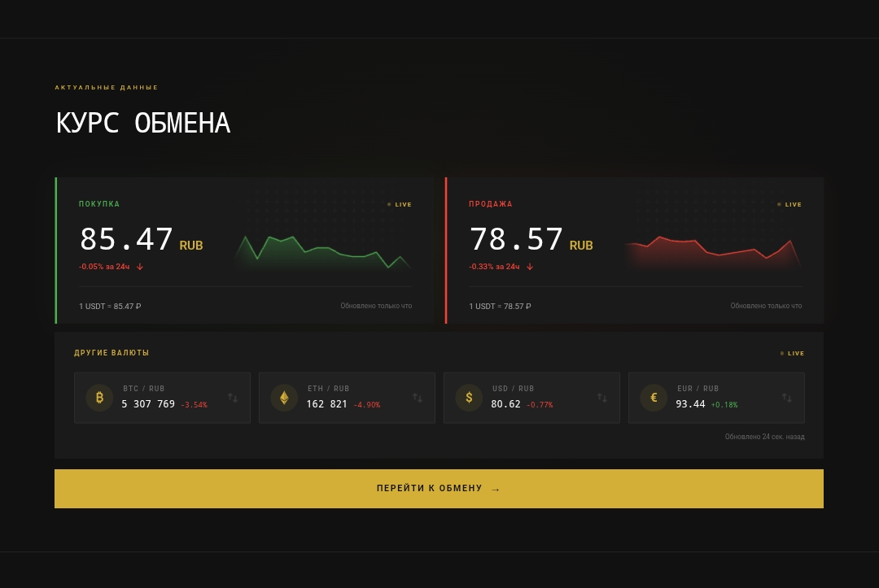Click the 78.57 sell rate value
879x588 pixels.
click(x=516, y=239)
